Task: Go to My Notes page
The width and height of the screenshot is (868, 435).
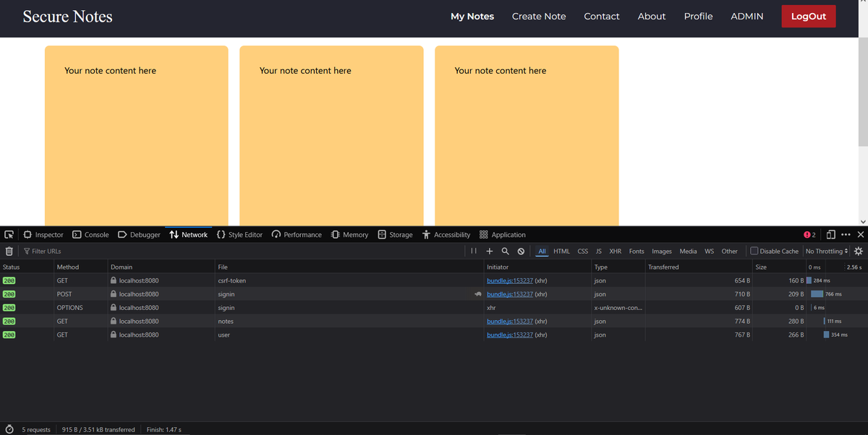Action: pyautogui.click(x=472, y=16)
